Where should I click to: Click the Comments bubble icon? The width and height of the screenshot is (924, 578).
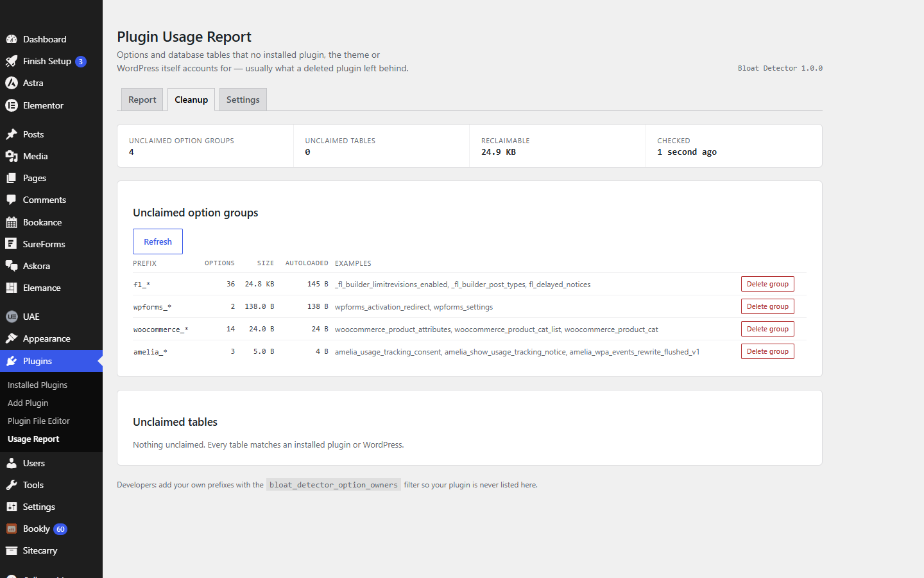pos(12,200)
